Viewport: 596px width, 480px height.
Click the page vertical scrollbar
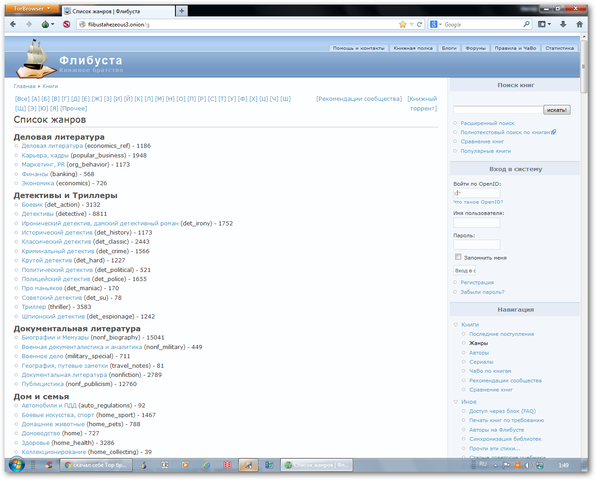coord(584,247)
